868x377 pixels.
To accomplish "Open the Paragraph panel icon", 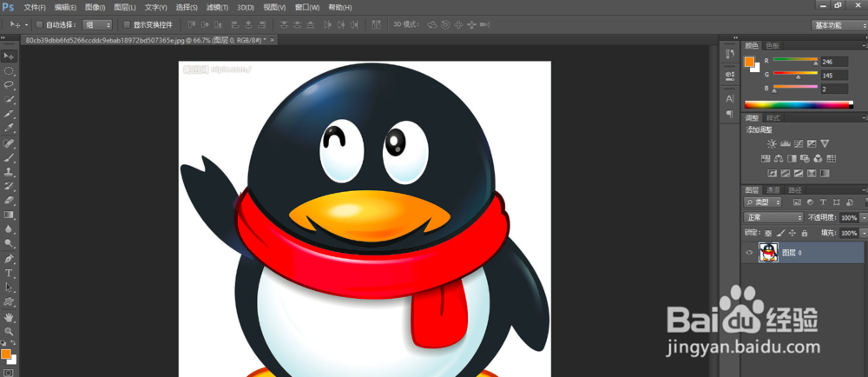I will click(730, 114).
